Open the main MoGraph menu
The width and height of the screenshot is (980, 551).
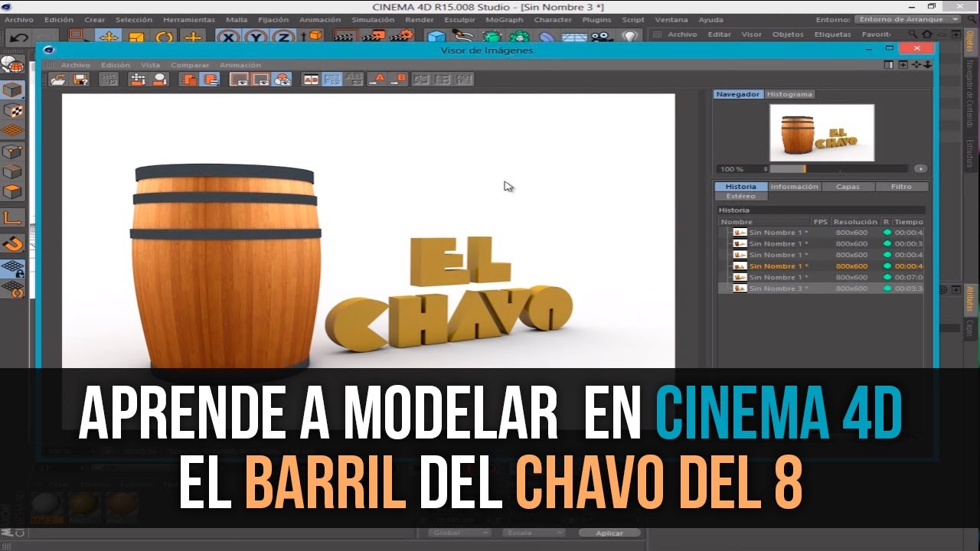click(505, 20)
